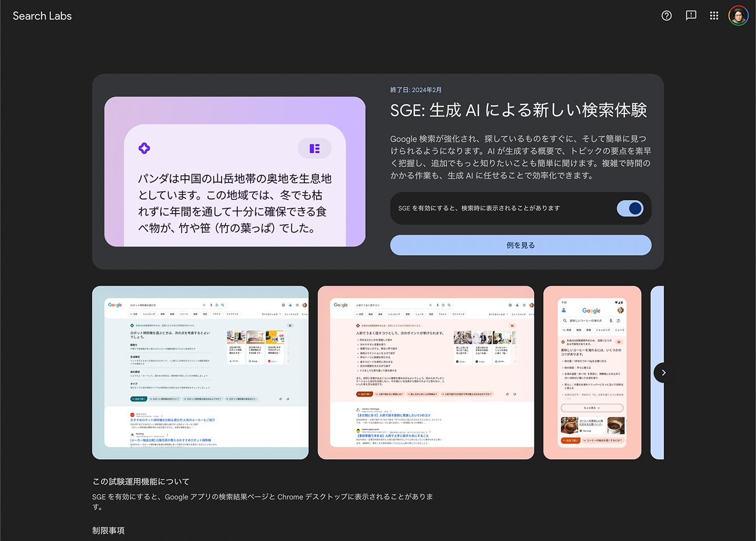
Task: Click the この試験運用機能について heading
Action: tap(141, 481)
